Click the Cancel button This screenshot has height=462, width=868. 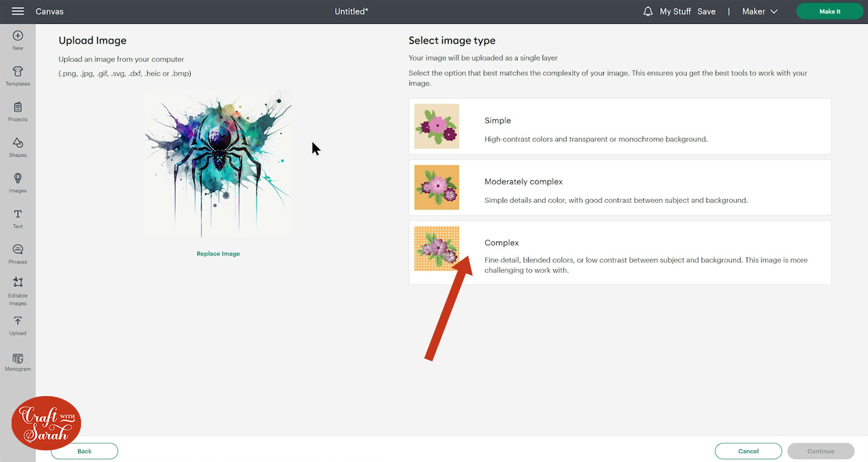[x=748, y=451]
